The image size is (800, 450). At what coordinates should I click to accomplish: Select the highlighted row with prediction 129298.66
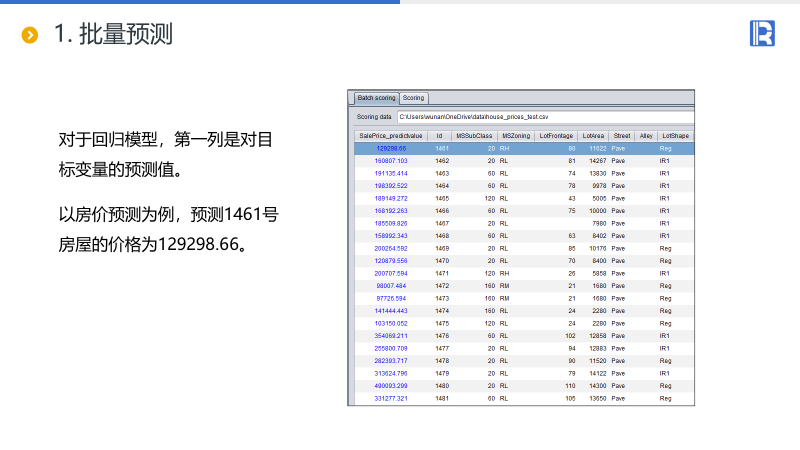pos(520,148)
